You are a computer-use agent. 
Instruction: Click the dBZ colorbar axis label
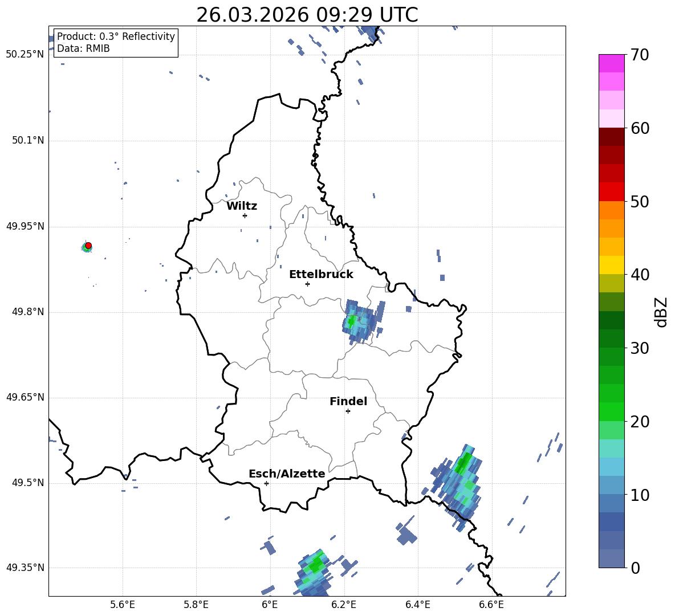tap(661, 312)
